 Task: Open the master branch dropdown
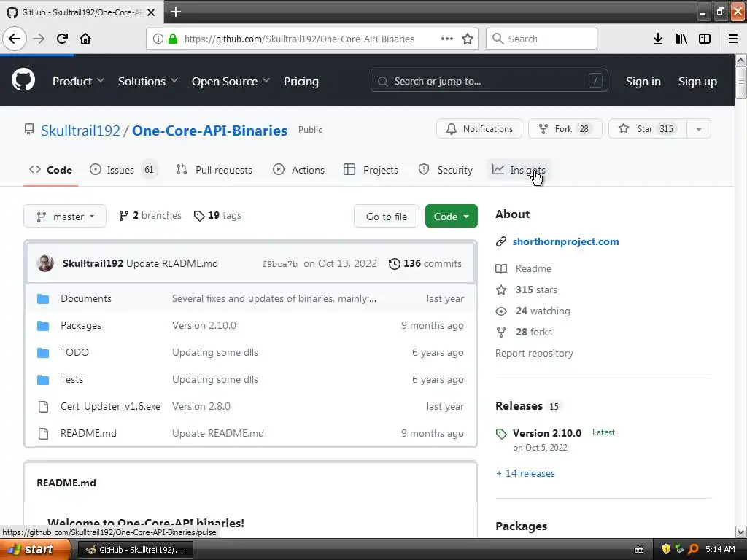tap(65, 216)
